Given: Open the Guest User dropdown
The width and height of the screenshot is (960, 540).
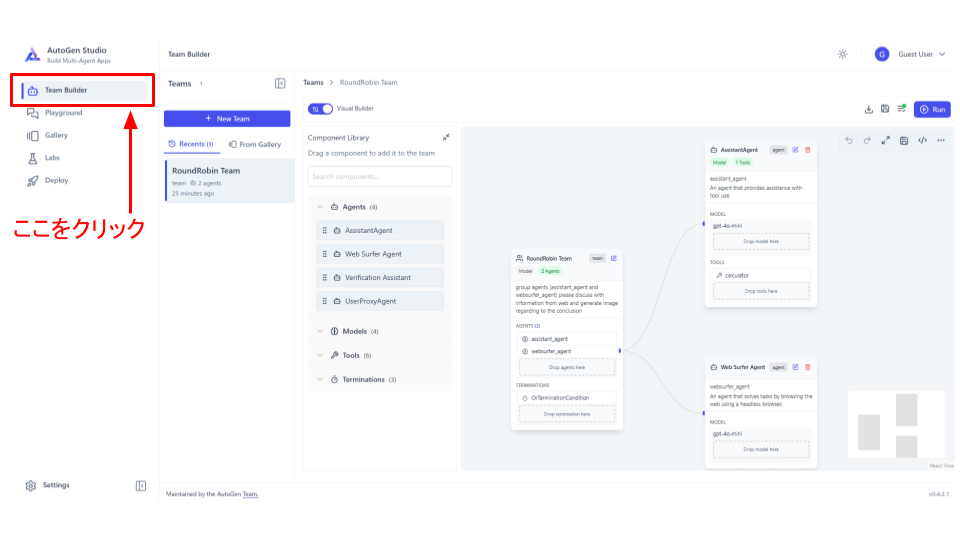Looking at the screenshot, I should (910, 54).
